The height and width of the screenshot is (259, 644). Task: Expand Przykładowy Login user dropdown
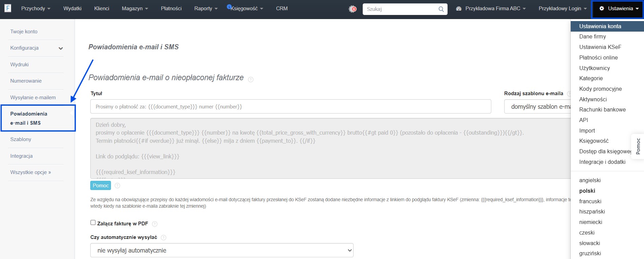(563, 8)
